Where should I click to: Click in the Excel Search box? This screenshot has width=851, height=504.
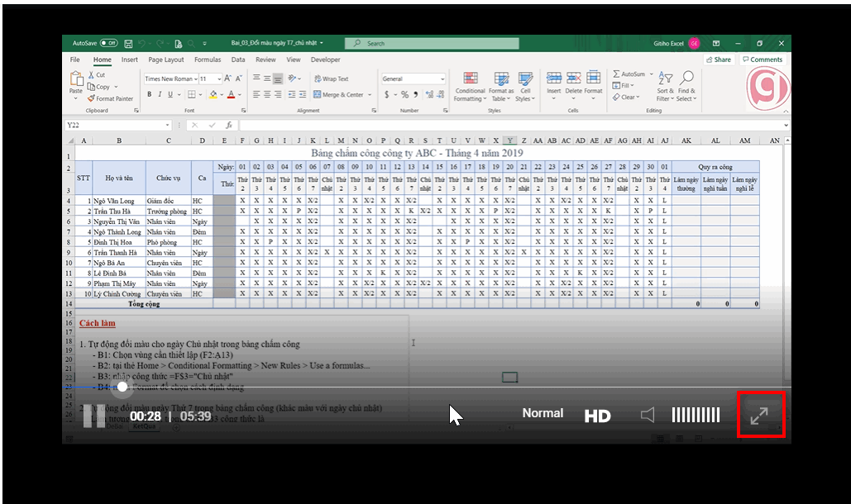(432, 43)
